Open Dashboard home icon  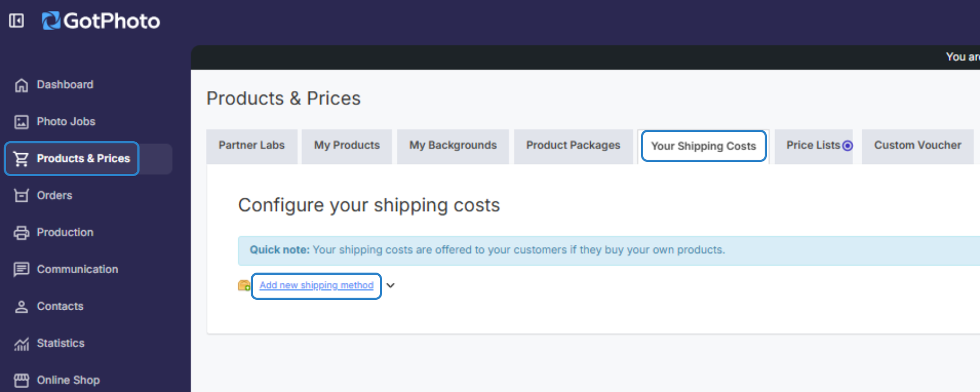coord(21,85)
